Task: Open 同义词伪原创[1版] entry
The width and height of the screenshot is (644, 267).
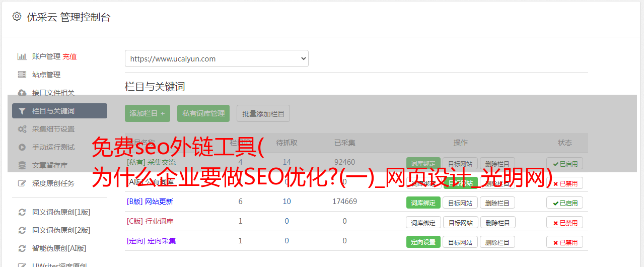Action: [61, 212]
